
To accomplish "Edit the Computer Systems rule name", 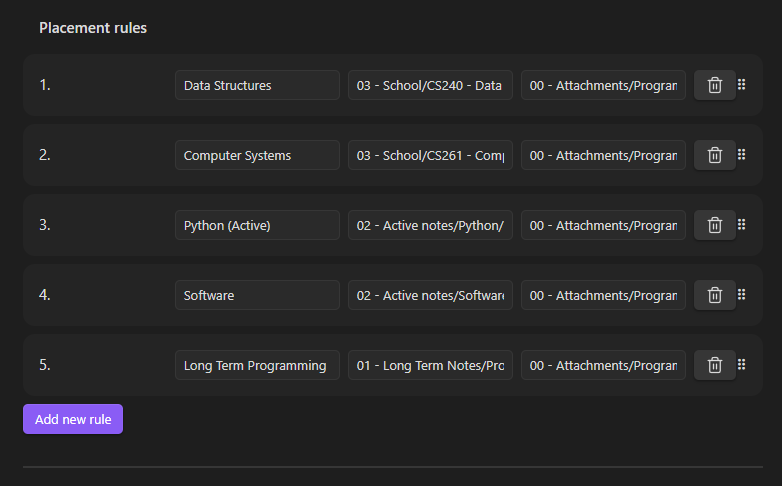I will 257,155.
